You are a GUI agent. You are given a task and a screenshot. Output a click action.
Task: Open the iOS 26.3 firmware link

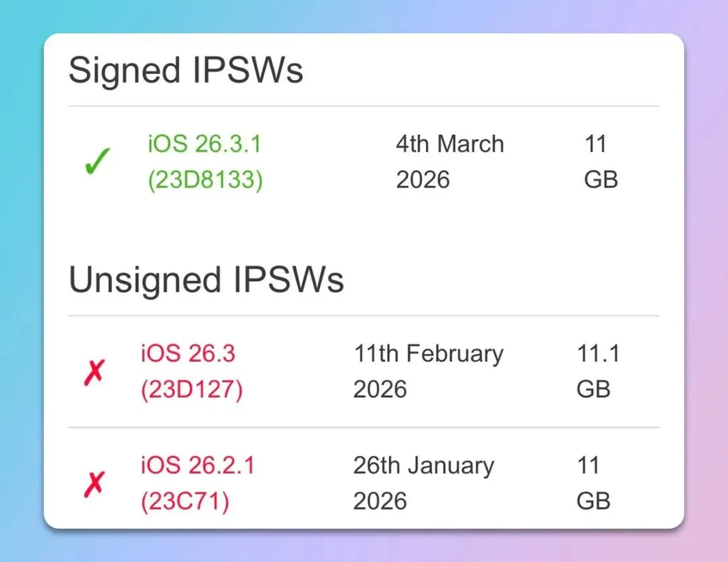click(188, 354)
